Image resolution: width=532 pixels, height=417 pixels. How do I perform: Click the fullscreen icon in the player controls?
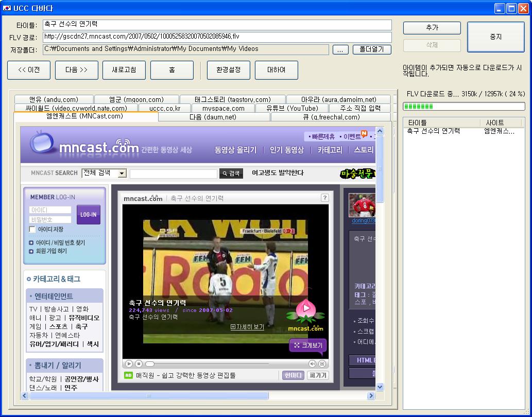tap(322, 364)
